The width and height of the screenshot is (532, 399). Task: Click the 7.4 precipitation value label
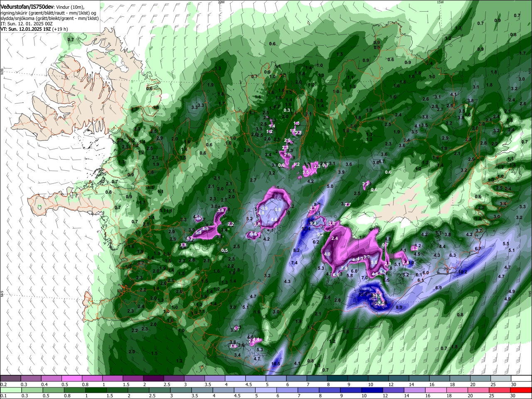coord(294,263)
